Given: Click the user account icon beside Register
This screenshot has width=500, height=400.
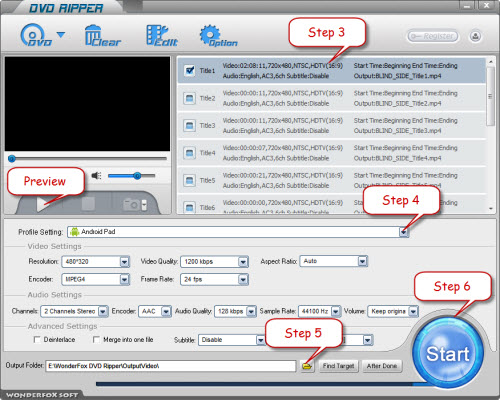Looking at the screenshot, I should click(475, 36).
